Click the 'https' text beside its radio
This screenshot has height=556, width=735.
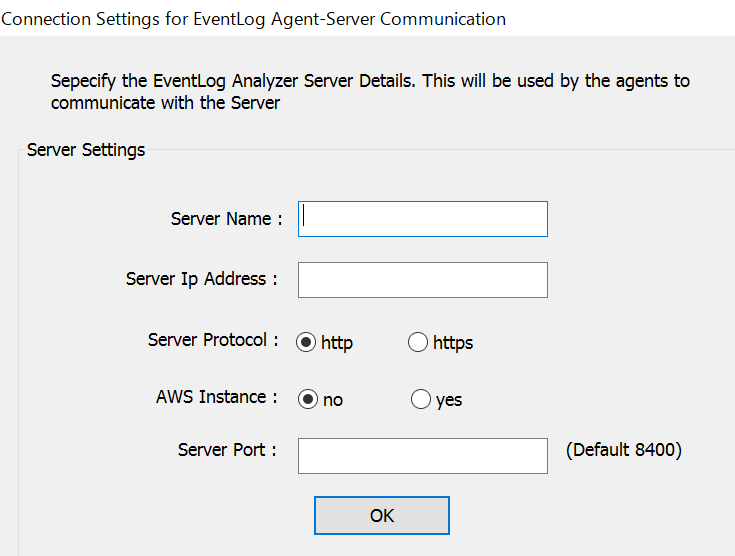453,343
